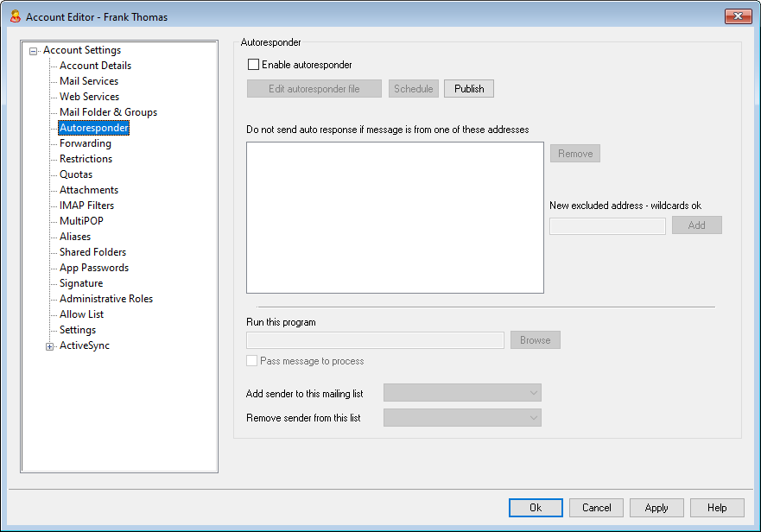Click the Account Editor title bar icon

(14, 16)
